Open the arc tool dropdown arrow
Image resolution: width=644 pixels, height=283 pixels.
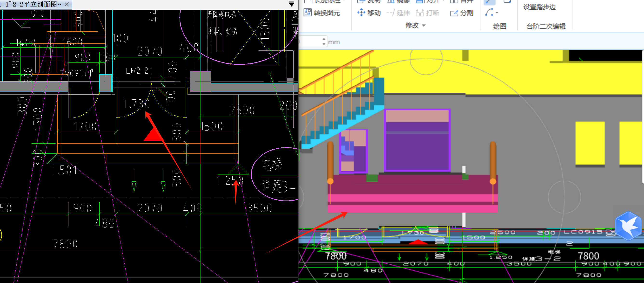497,13
